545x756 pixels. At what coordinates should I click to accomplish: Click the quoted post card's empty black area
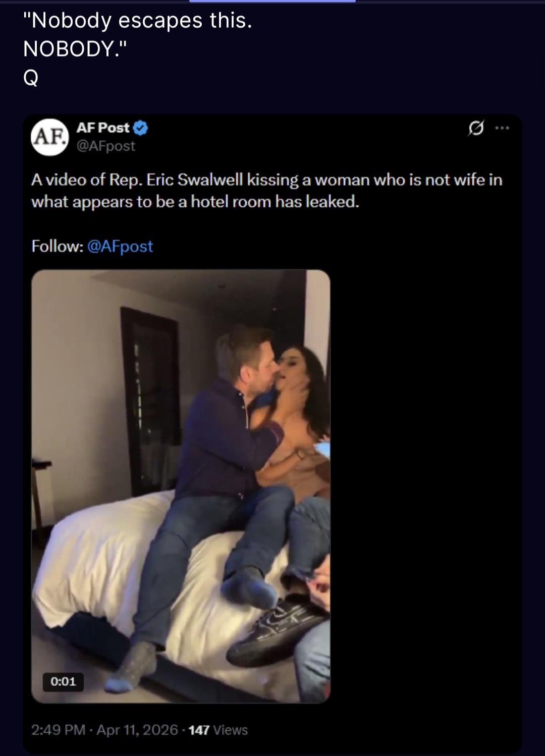click(x=426, y=486)
